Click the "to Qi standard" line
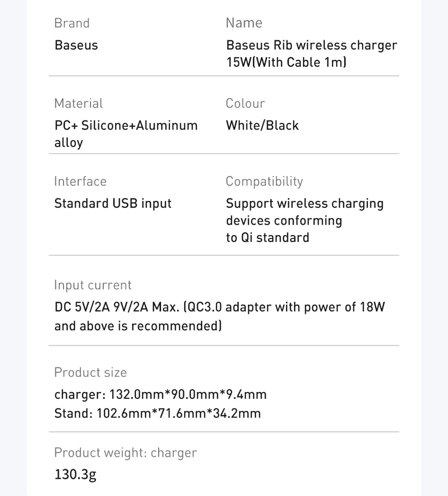The height and width of the screenshot is (496, 448). point(267,238)
